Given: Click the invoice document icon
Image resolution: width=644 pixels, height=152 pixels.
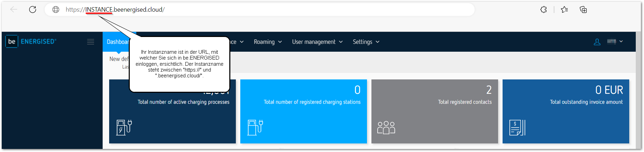Looking at the screenshot, I should [517, 127].
